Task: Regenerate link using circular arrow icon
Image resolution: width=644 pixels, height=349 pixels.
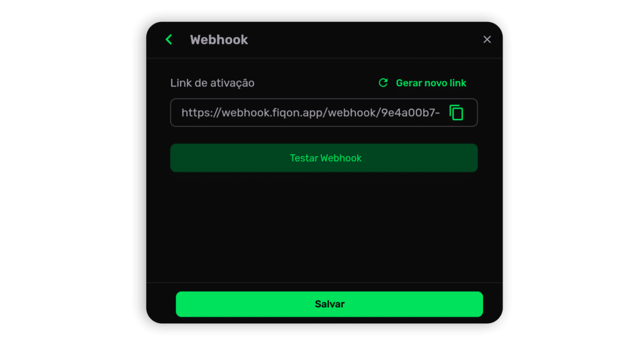Action: (x=383, y=83)
